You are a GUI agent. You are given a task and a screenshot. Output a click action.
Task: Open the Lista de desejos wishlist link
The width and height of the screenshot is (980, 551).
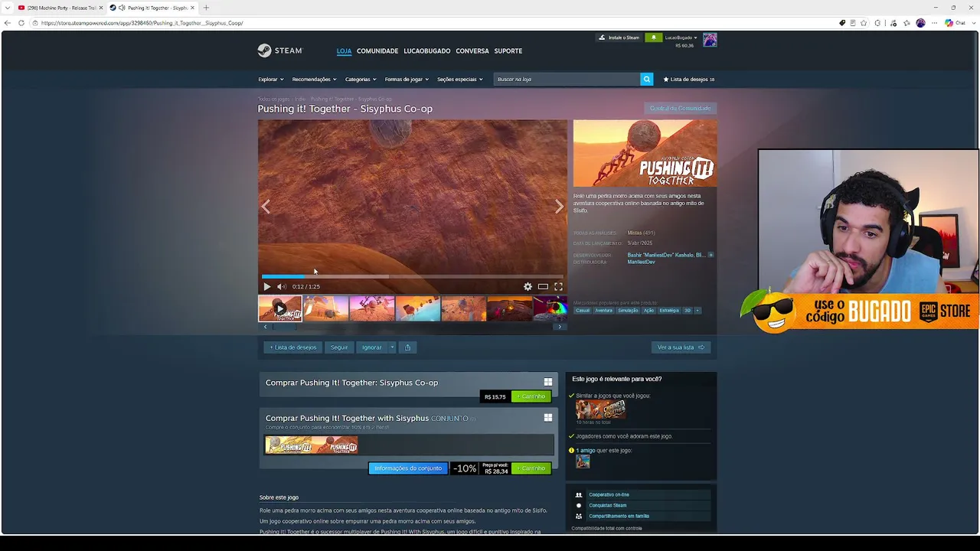[x=689, y=79]
